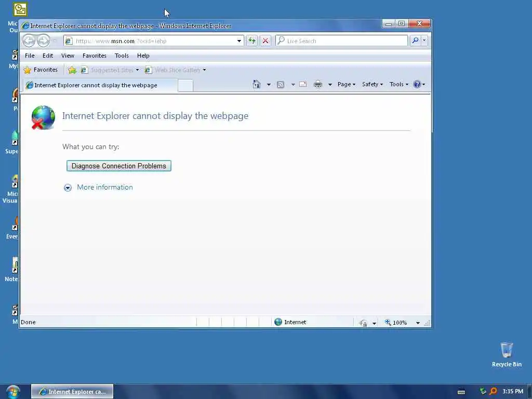Click the zoom magnifier icon in status bar
Screen dimensions: 532x399
(388, 322)
